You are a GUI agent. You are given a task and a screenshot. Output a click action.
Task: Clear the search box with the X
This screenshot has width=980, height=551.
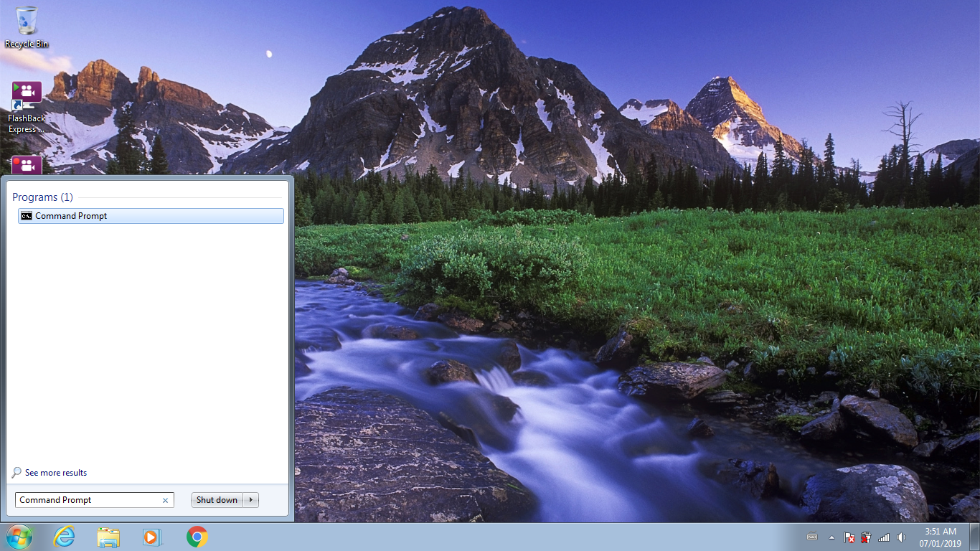pyautogui.click(x=165, y=499)
